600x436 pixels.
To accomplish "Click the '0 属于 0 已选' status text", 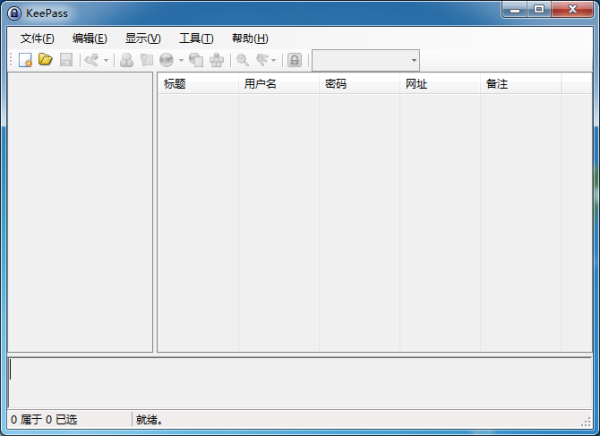I will (44, 420).
